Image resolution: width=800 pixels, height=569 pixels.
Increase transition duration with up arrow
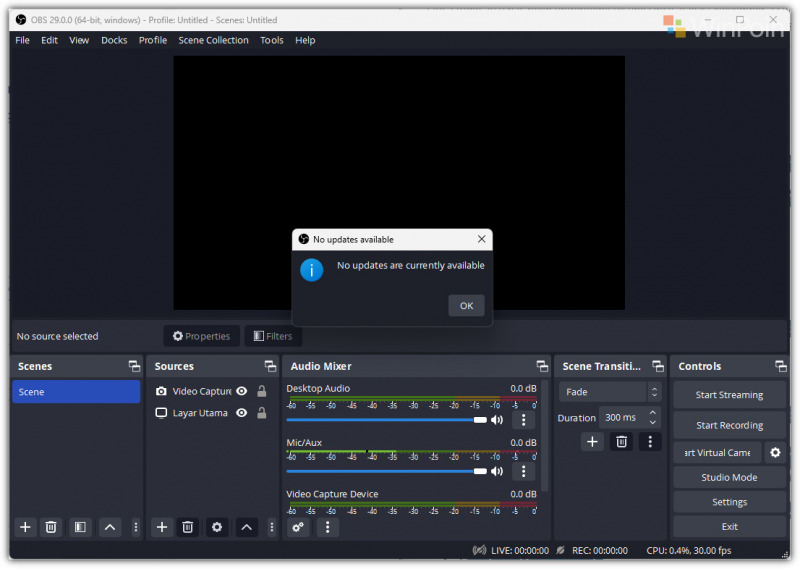click(x=653, y=412)
